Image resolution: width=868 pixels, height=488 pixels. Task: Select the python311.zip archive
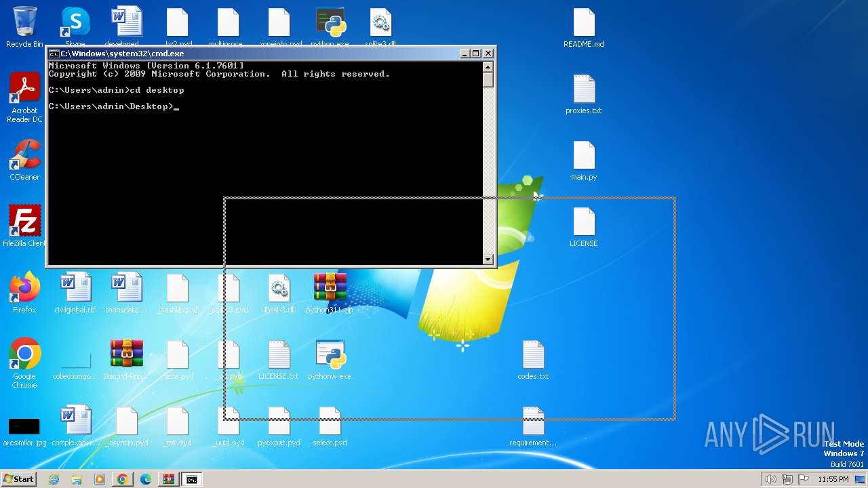pos(330,293)
